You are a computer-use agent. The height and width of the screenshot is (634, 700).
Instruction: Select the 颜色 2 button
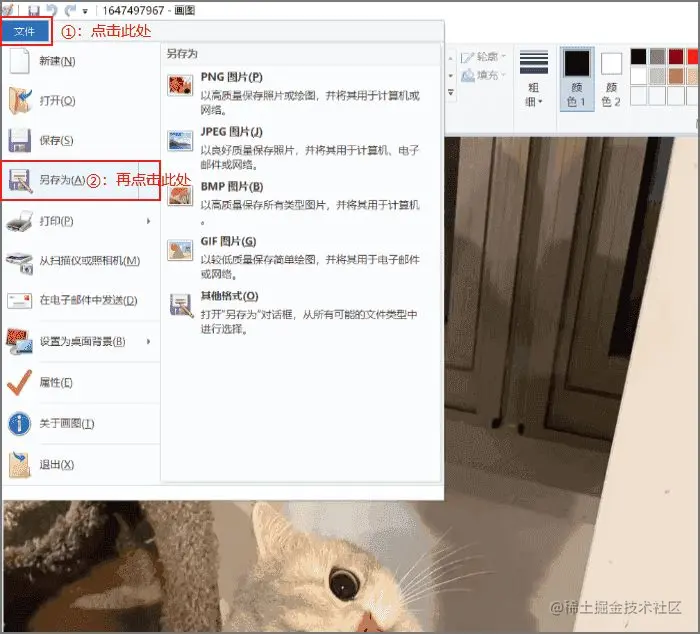(611, 79)
